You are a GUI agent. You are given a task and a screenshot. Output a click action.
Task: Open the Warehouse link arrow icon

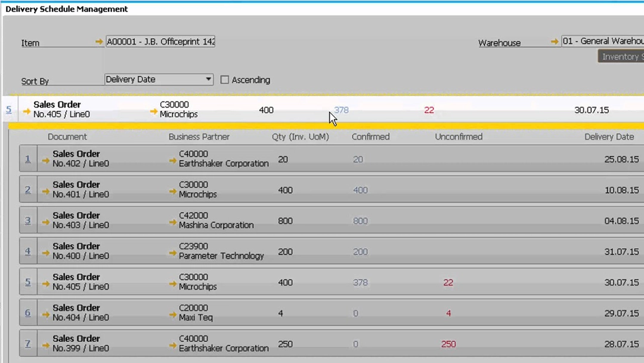pos(554,42)
